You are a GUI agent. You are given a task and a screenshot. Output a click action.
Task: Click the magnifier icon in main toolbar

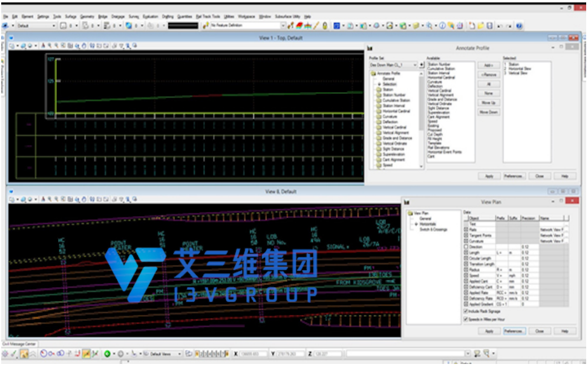tap(429, 26)
